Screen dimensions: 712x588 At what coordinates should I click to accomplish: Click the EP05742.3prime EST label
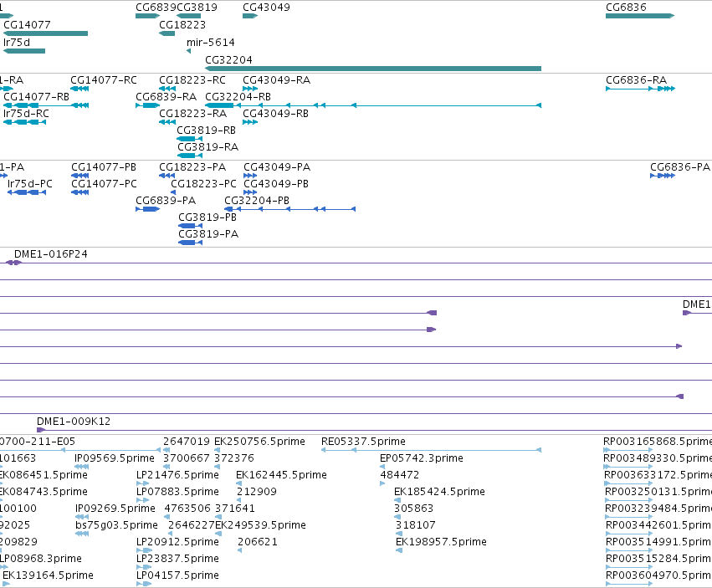tap(422, 458)
